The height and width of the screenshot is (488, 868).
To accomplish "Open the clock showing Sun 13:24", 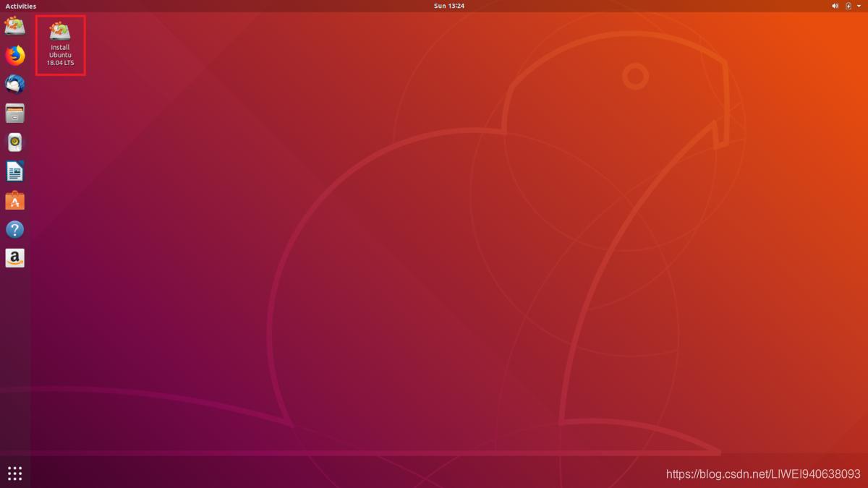I will [449, 6].
